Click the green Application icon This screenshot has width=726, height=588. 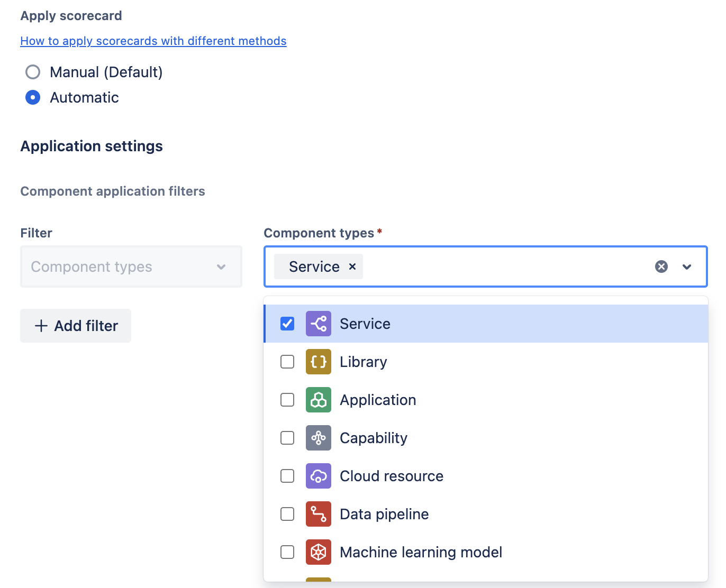point(318,400)
